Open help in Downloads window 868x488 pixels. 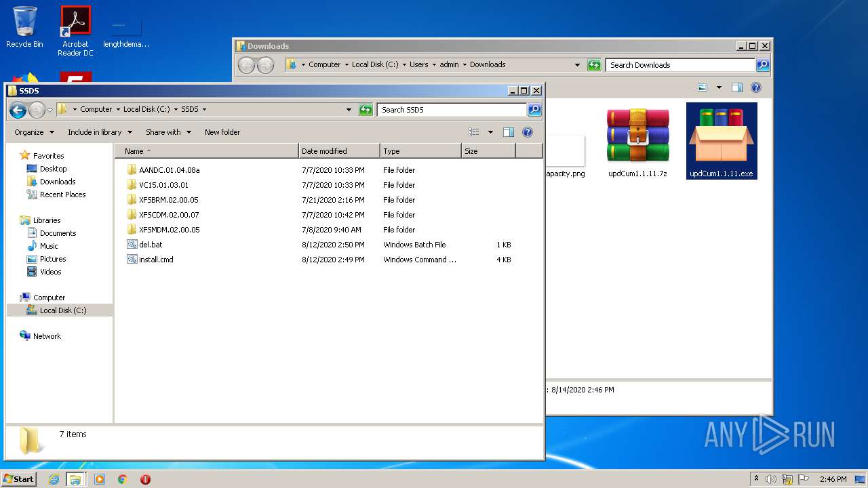[756, 87]
